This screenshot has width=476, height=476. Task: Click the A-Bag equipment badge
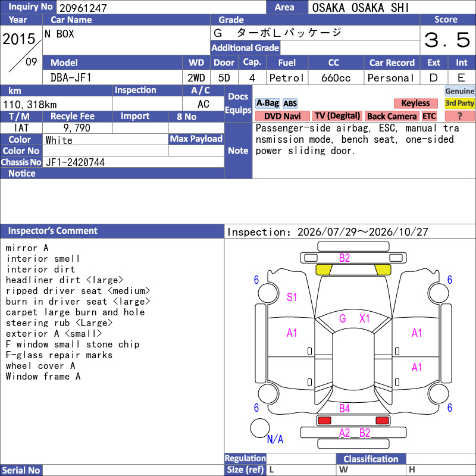point(267,103)
